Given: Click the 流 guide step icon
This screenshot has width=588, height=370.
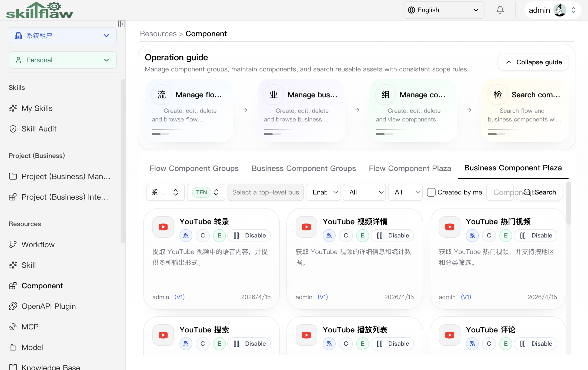Looking at the screenshot, I should (x=162, y=95).
